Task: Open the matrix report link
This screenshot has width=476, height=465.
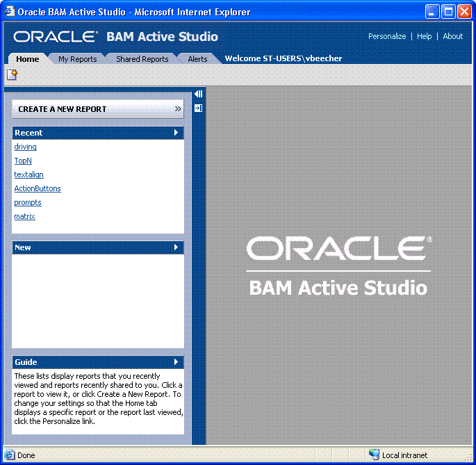Action: coord(25,217)
